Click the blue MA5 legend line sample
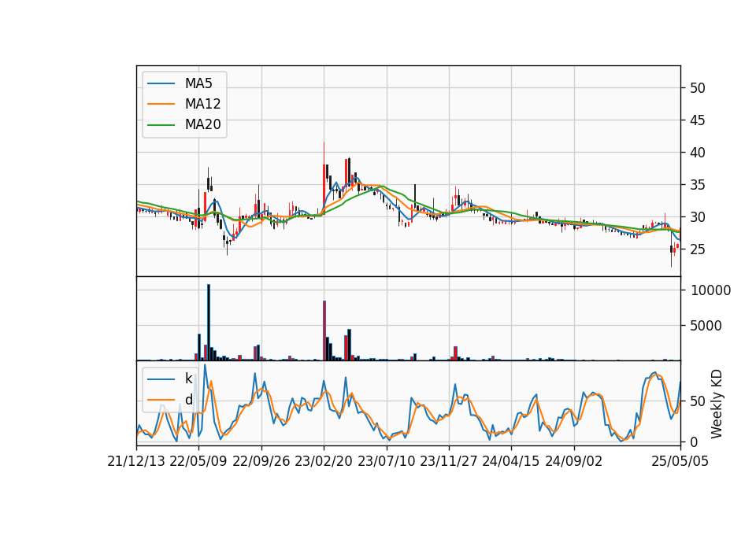This screenshot has width=756, height=543. pos(161,84)
